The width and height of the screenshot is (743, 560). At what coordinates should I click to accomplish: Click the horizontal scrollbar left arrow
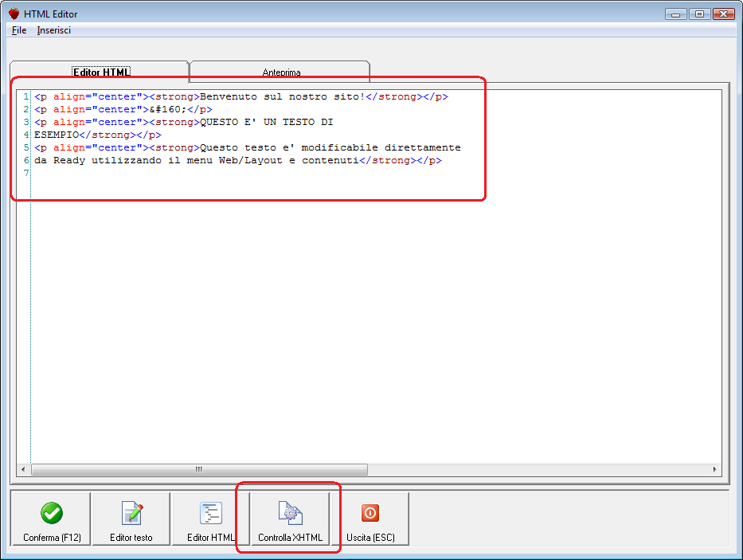[23, 469]
